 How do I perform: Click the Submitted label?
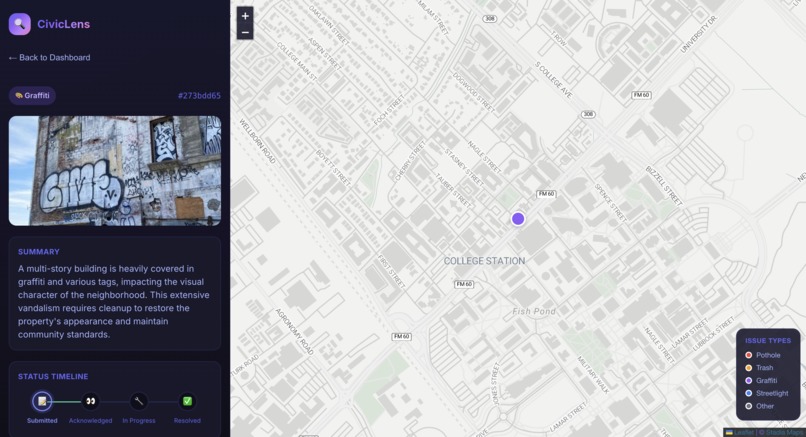coord(42,421)
